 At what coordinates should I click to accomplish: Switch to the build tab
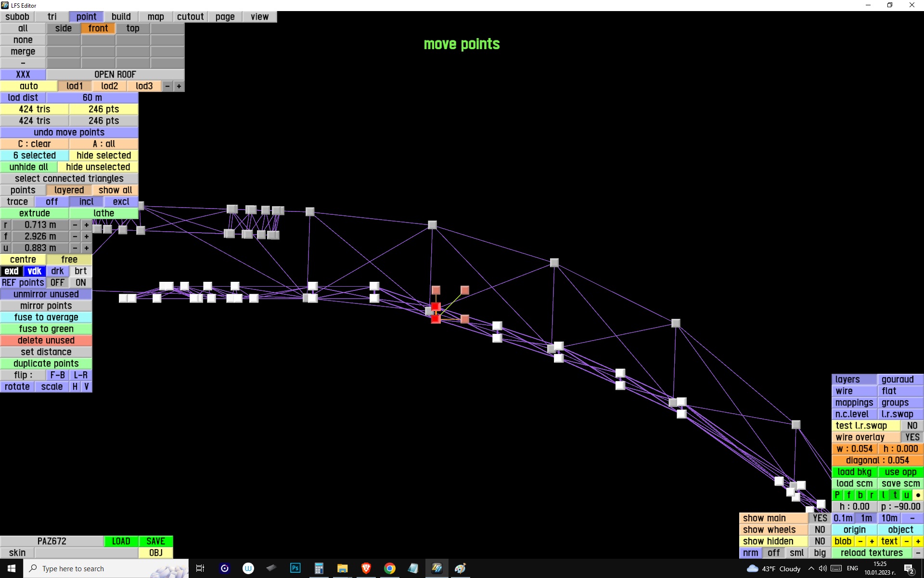coord(121,17)
